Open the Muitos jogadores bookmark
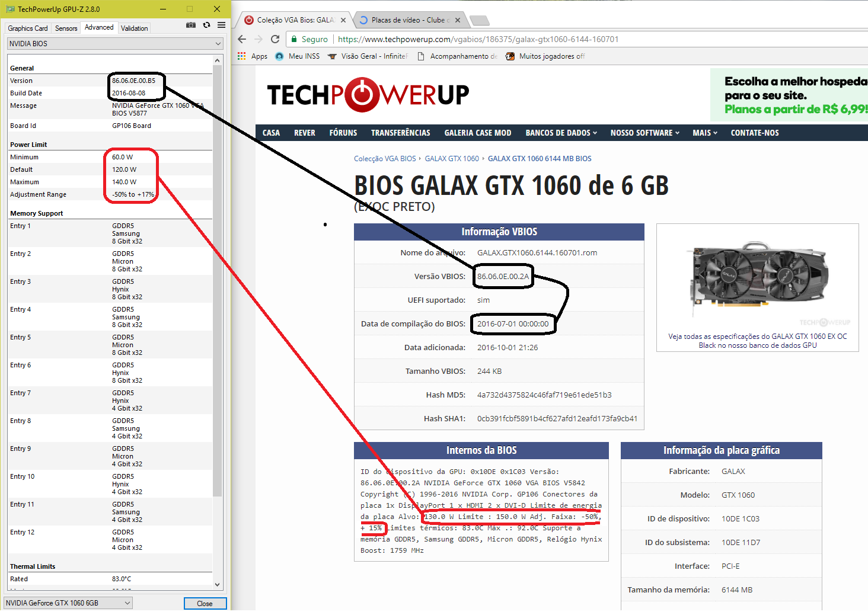 click(x=545, y=56)
